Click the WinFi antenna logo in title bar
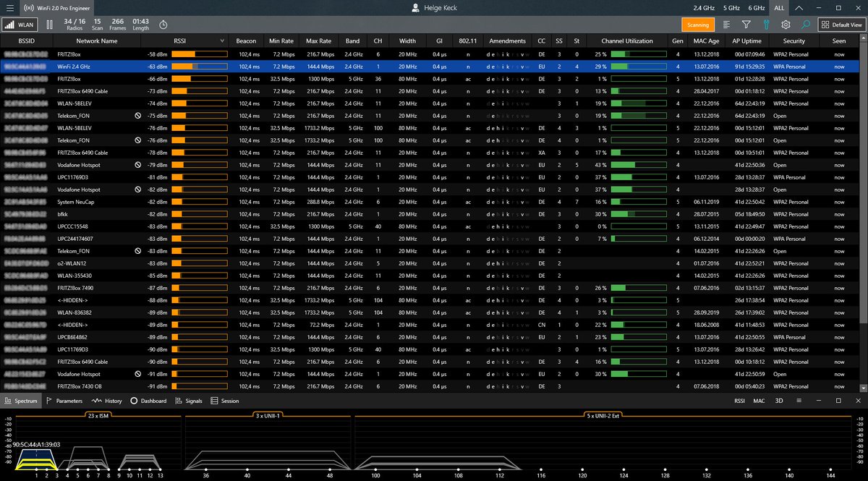 coord(27,8)
